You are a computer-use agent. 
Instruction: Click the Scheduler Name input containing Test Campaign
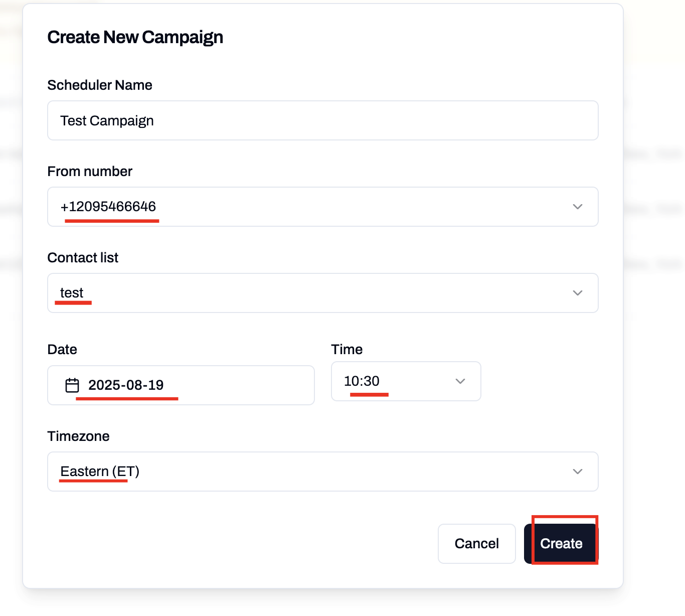[322, 120]
